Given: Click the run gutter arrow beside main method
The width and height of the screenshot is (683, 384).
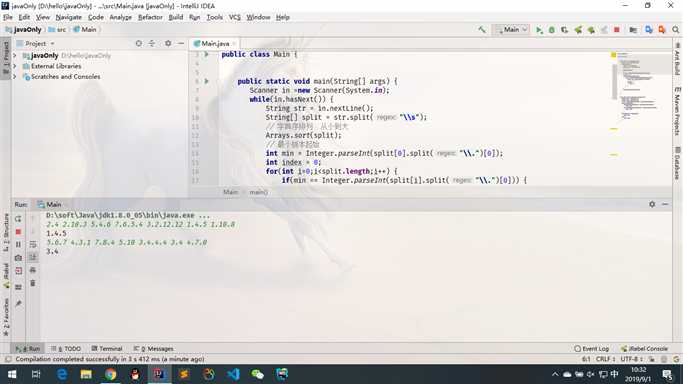Looking at the screenshot, I should 206,81.
